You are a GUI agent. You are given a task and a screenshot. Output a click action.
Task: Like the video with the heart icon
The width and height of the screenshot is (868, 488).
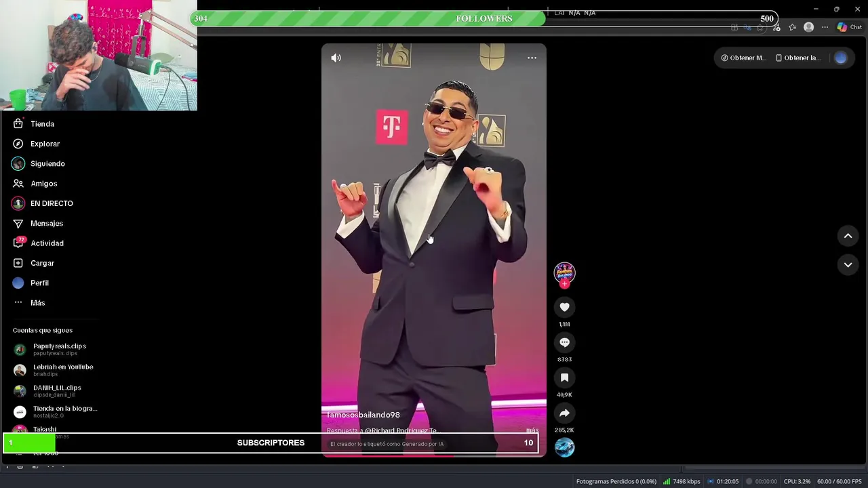[x=564, y=307]
